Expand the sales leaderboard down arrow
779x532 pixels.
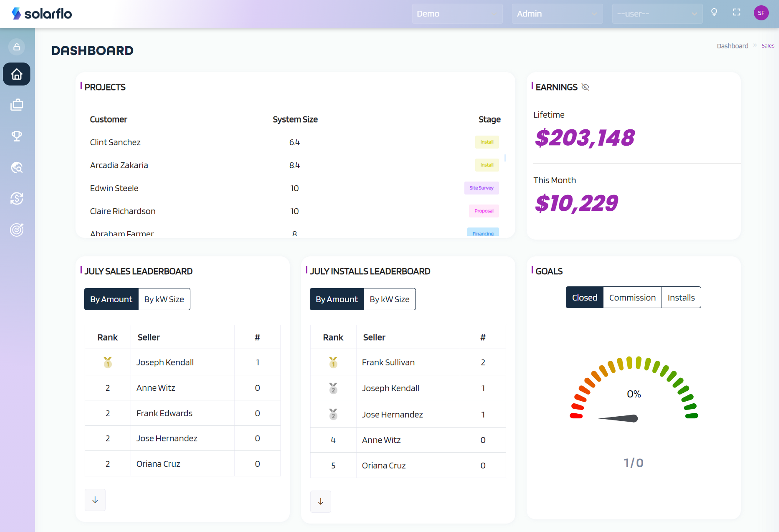(x=95, y=500)
